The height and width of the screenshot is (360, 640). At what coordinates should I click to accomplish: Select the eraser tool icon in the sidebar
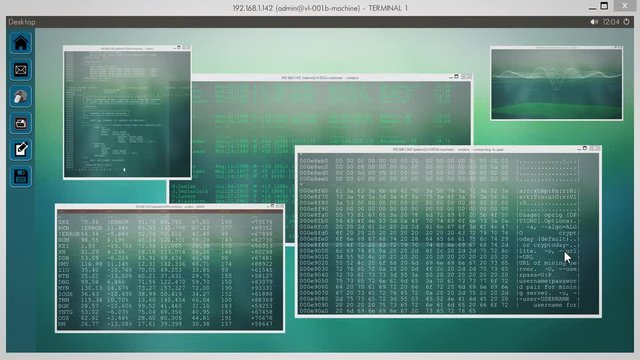click(x=20, y=96)
